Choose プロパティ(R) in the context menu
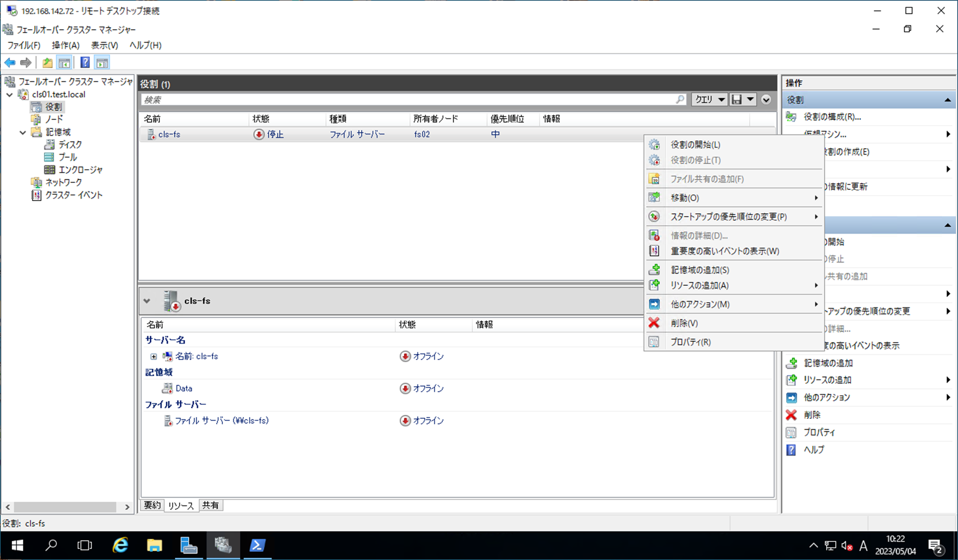 tap(690, 342)
